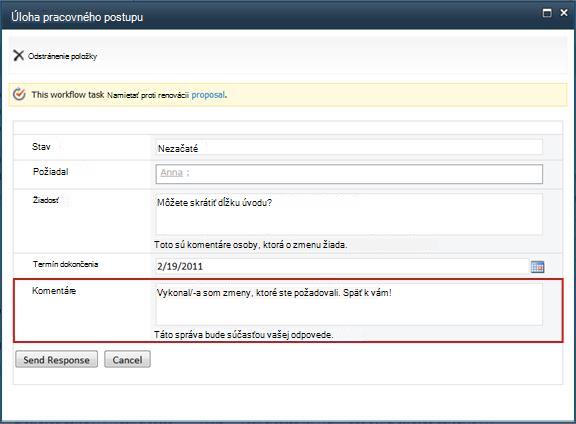Click the dialog title 'Úloha pracovného postupu'

coord(77,17)
